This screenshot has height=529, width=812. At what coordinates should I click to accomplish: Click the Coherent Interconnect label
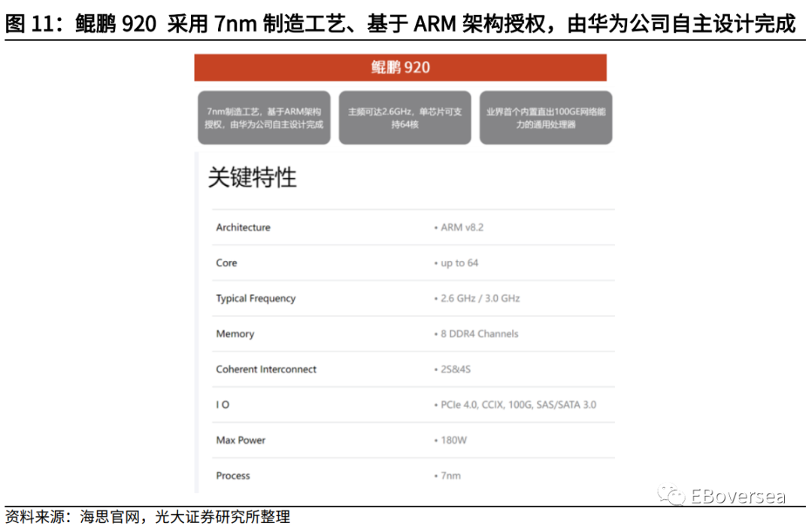(266, 369)
